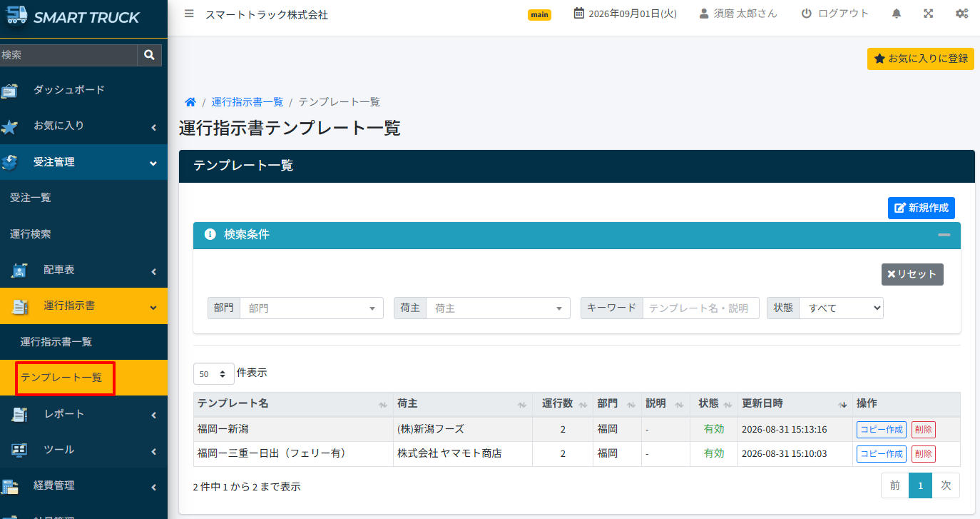The height and width of the screenshot is (519, 980).
Task: Open 運行指示書一覧 breadcrumb link
Action: pyautogui.click(x=247, y=102)
